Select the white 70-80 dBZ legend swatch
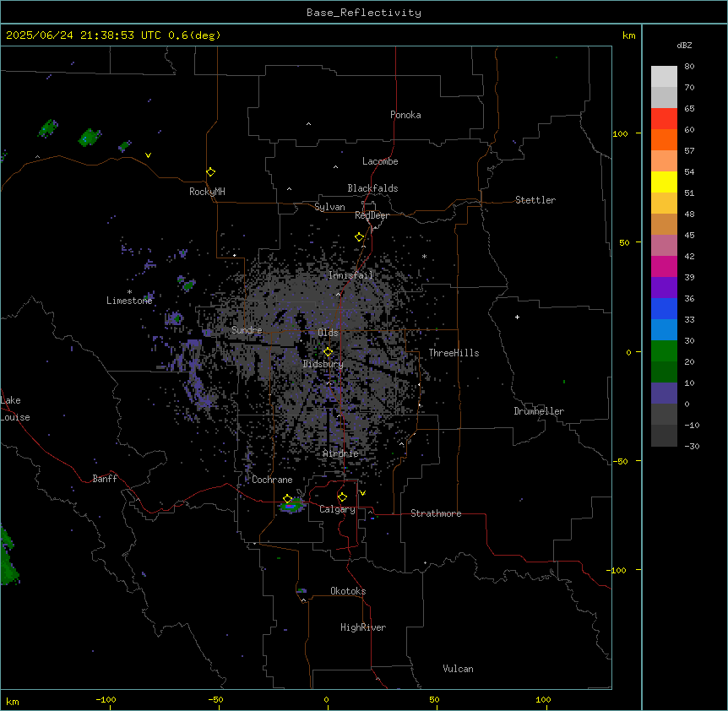Image resolution: width=728 pixels, height=711 pixels. 664,77
